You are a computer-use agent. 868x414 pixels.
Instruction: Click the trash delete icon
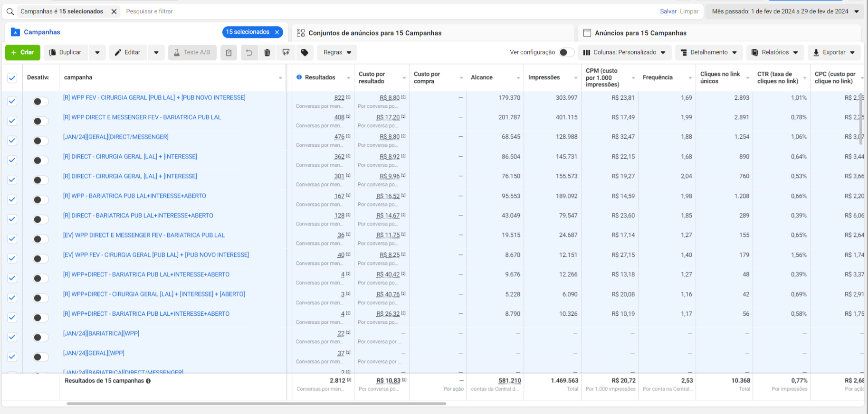tap(267, 52)
